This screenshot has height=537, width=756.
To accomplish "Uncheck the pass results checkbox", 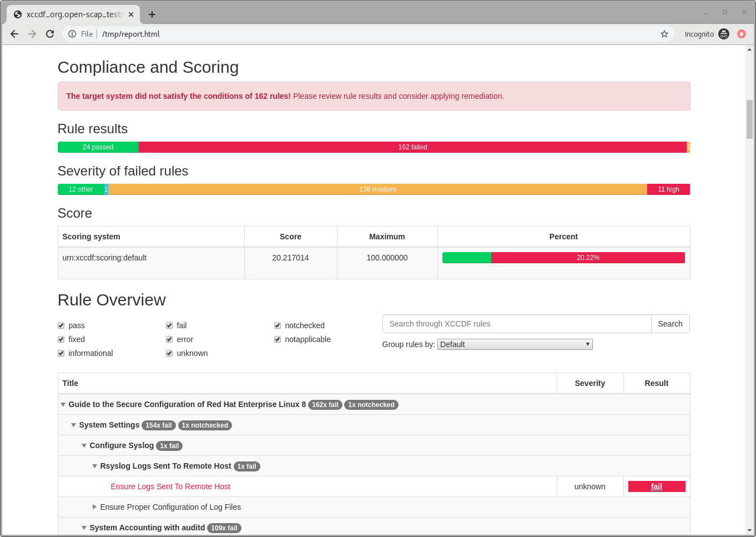I will click(x=61, y=325).
